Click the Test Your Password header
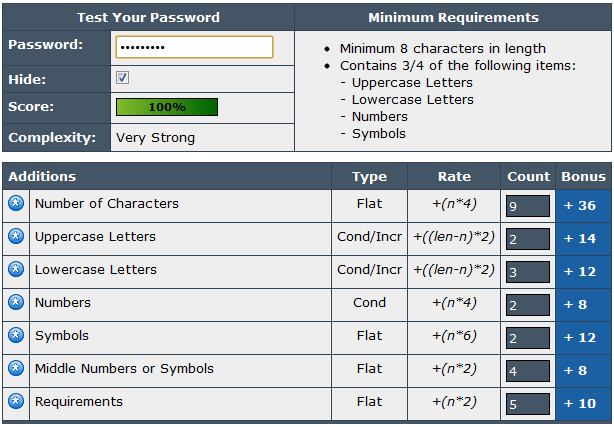This screenshot has height=427, width=614. pyautogui.click(x=148, y=17)
